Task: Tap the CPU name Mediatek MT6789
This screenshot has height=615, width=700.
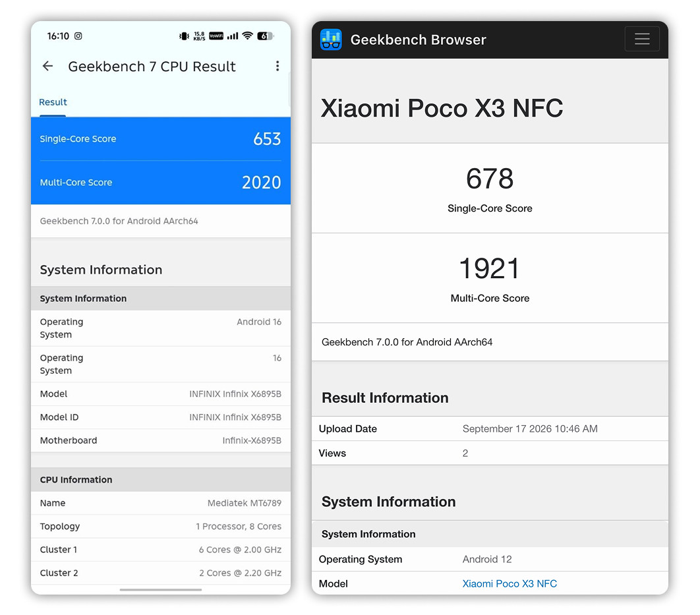Action: click(x=244, y=503)
